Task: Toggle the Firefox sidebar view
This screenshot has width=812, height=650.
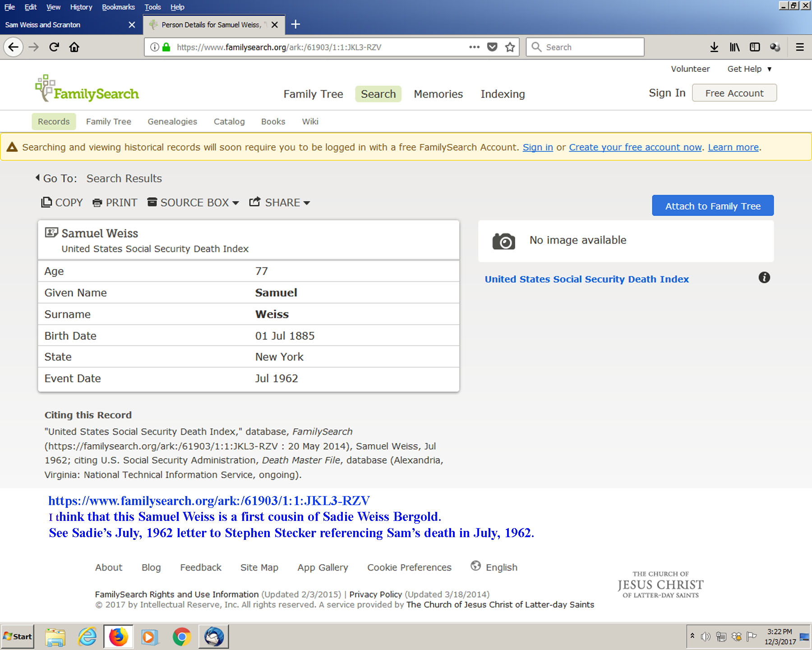Action: click(x=755, y=47)
